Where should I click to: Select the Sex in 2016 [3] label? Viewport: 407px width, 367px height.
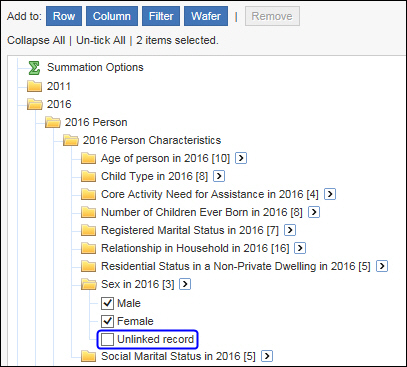coord(138,284)
